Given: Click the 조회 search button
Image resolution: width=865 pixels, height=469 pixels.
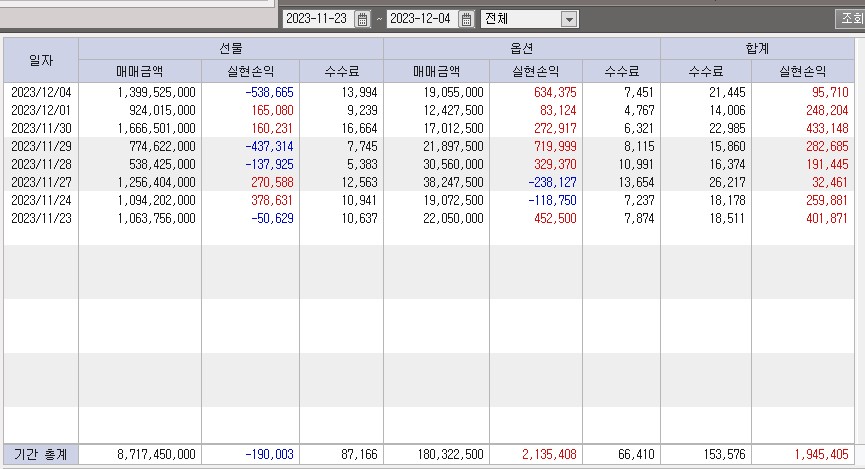Looking at the screenshot, I should pyautogui.click(x=850, y=18).
